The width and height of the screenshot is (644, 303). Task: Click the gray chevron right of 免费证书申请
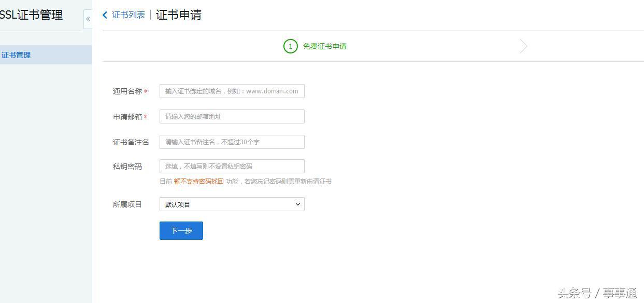tap(523, 46)
